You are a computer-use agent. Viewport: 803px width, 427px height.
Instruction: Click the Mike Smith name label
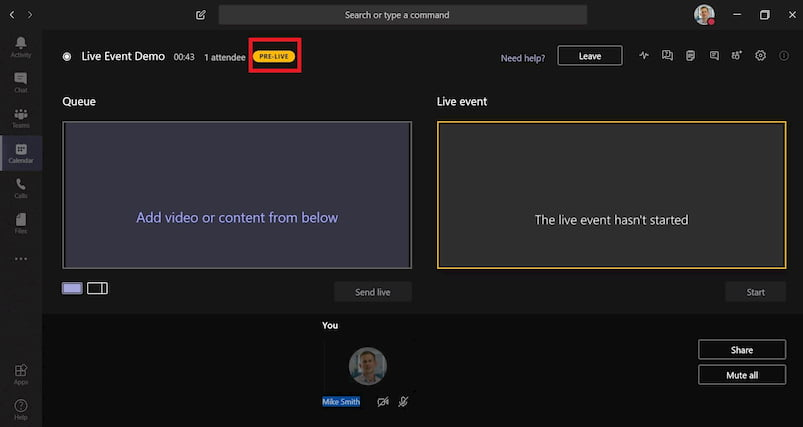341,402
